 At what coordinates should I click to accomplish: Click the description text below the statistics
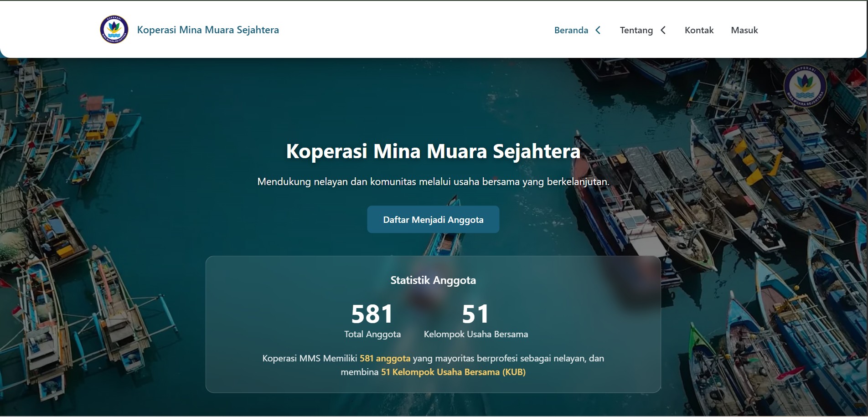coord(433,365)
